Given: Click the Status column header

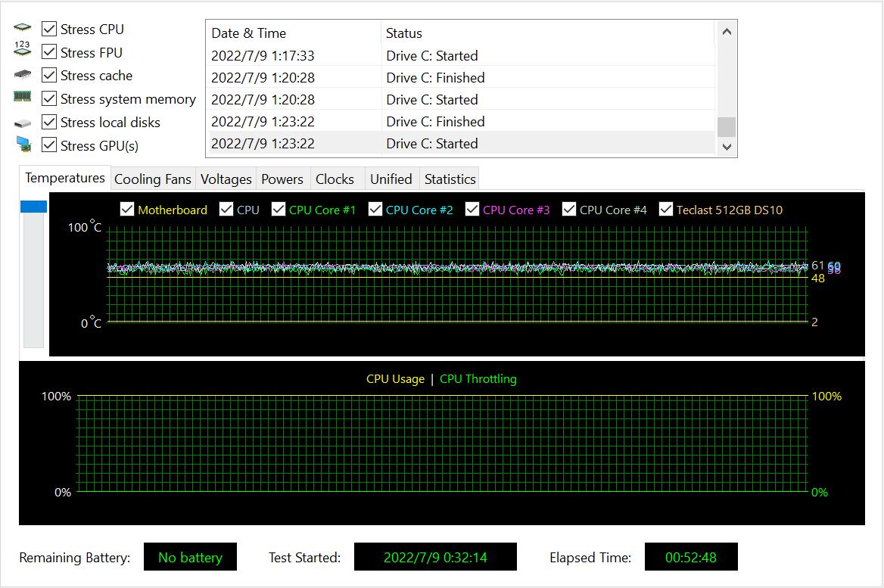Looking at the screenshot, I should click(545, 33).
